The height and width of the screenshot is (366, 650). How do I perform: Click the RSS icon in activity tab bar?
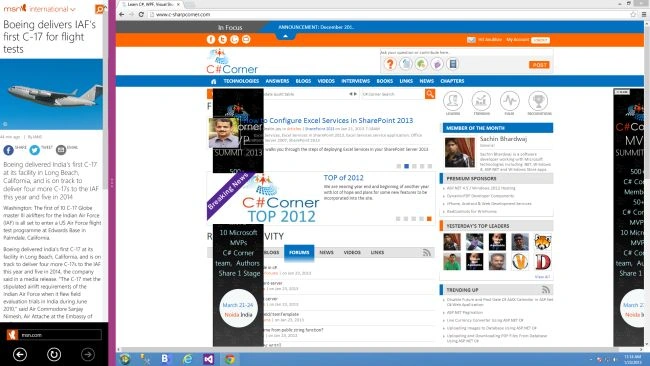(x=427, y=252)
